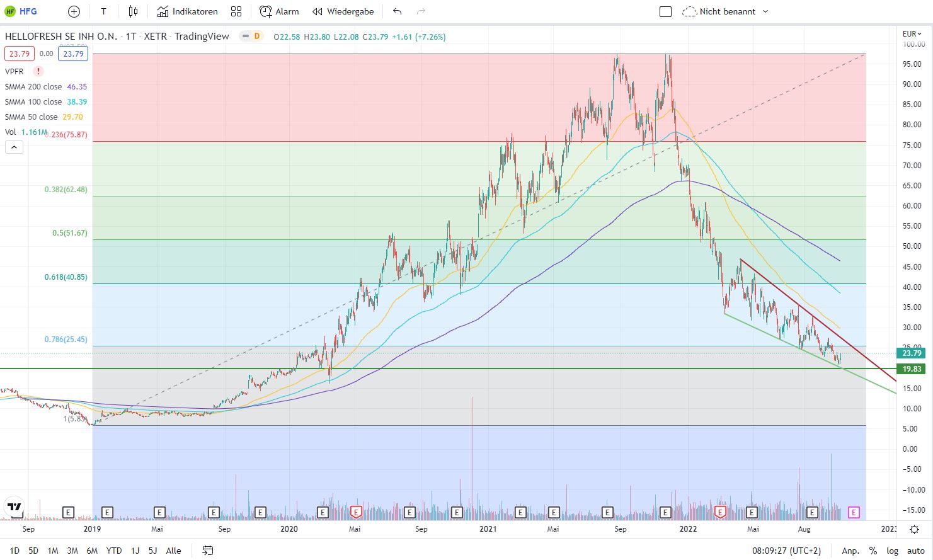
Task: Undo the last chart action
Action: (x=397, y=11)
